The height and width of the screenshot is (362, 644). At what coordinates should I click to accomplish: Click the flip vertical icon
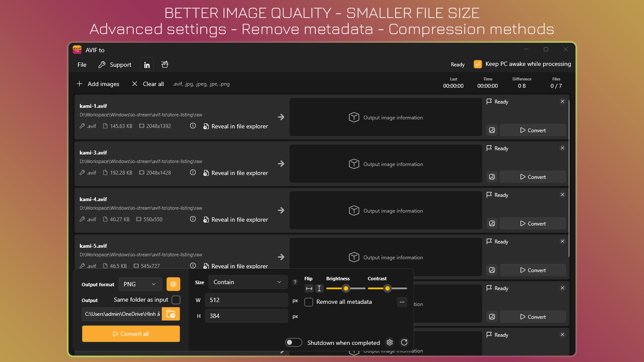tap(319, 288)
